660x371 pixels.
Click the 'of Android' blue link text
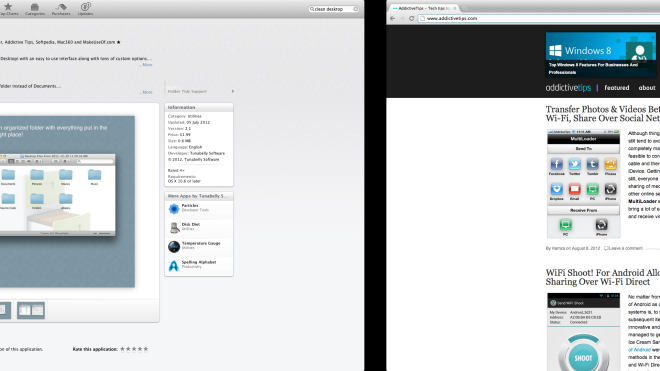click(639, 350)
